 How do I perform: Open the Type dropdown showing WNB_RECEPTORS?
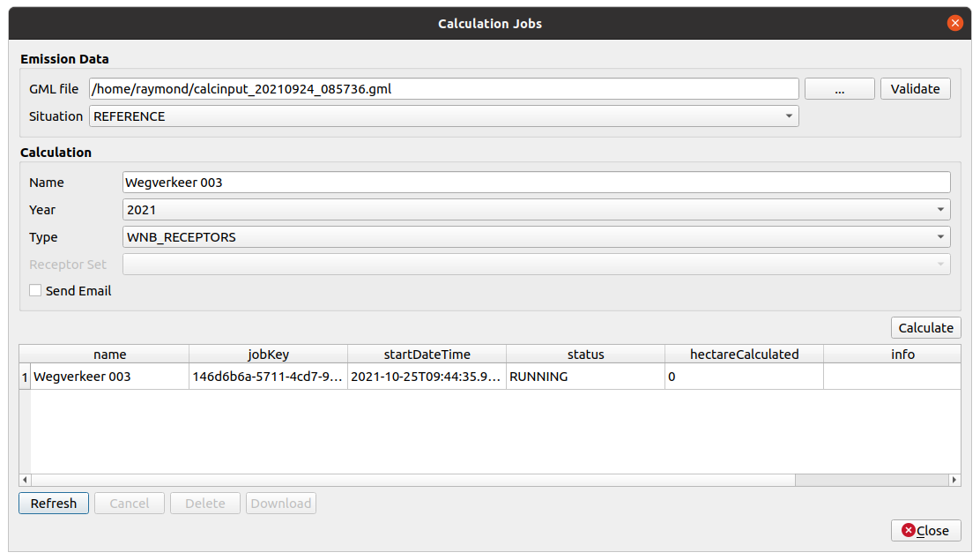pyautogui.click(x=536, y=237)
